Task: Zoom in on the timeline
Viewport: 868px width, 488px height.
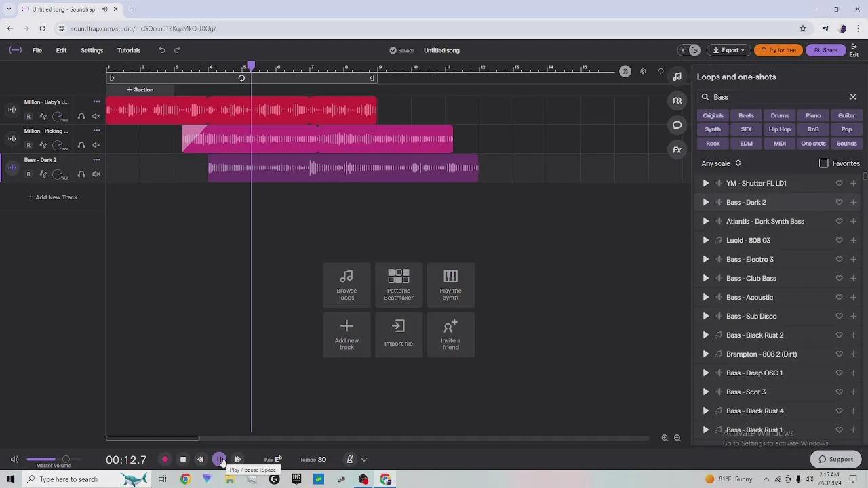Action: (665, 438)
